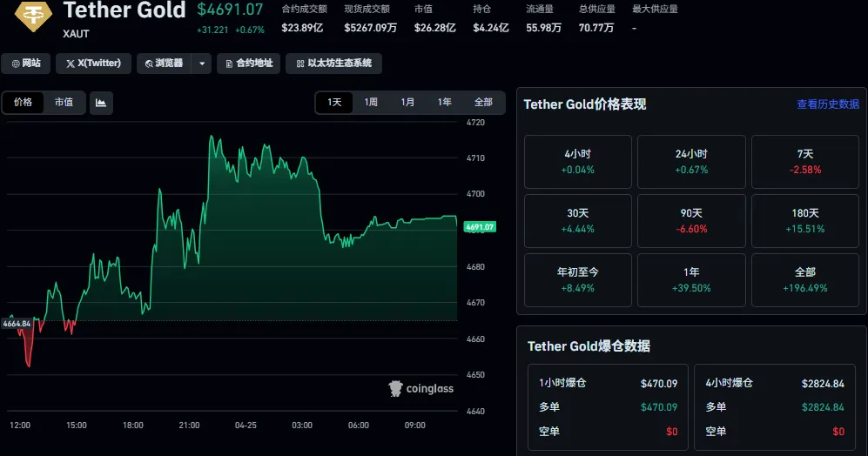Select the 市值 chart tab
The height and width of the screenshot is (456, 868).
pos(64,103)
